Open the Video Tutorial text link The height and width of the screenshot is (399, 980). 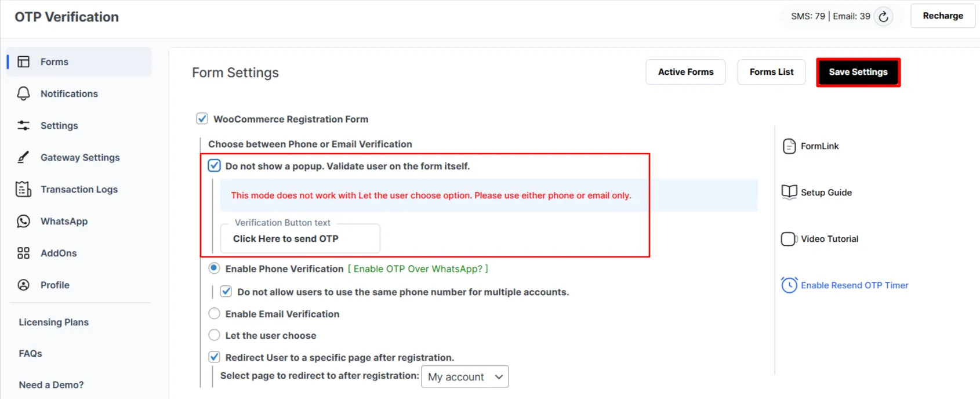829,239
